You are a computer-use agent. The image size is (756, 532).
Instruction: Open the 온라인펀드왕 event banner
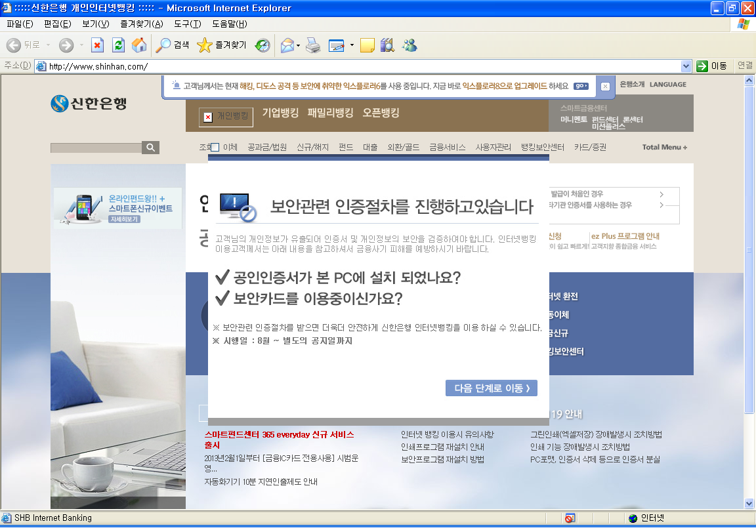point(118,208)
